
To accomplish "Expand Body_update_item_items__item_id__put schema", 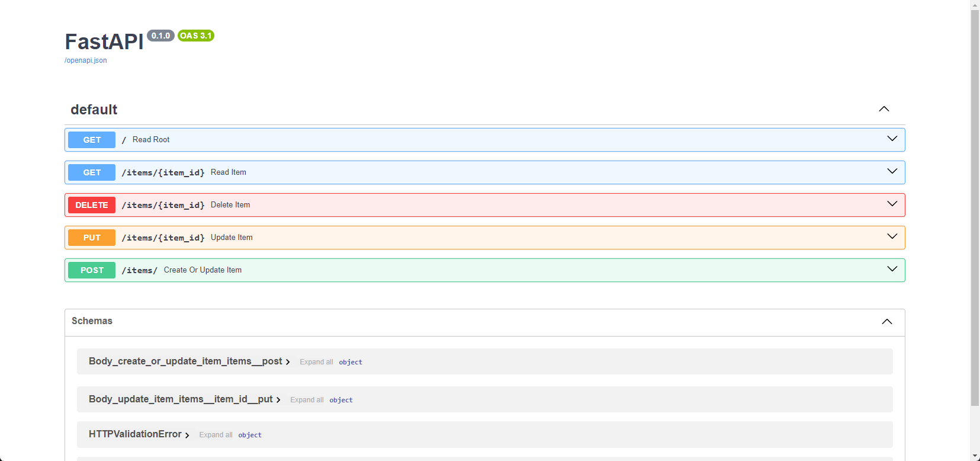I will (x=184, y=399).
